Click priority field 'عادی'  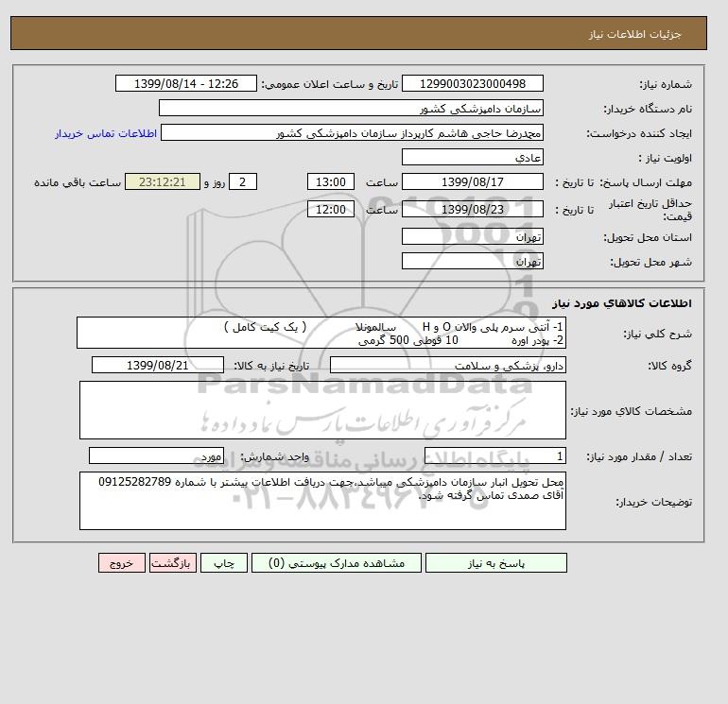(472, 157)
